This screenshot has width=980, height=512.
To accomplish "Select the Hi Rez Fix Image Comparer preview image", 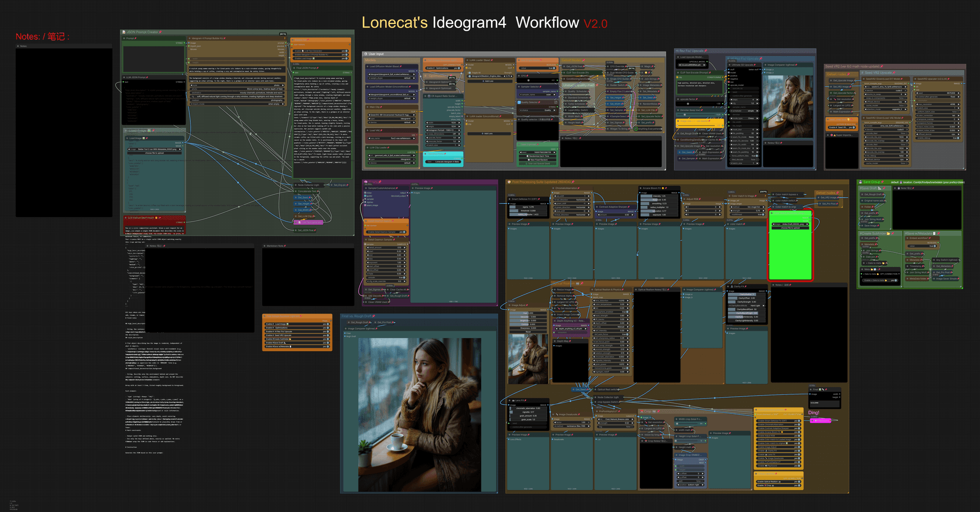I will tap(788, 106).
